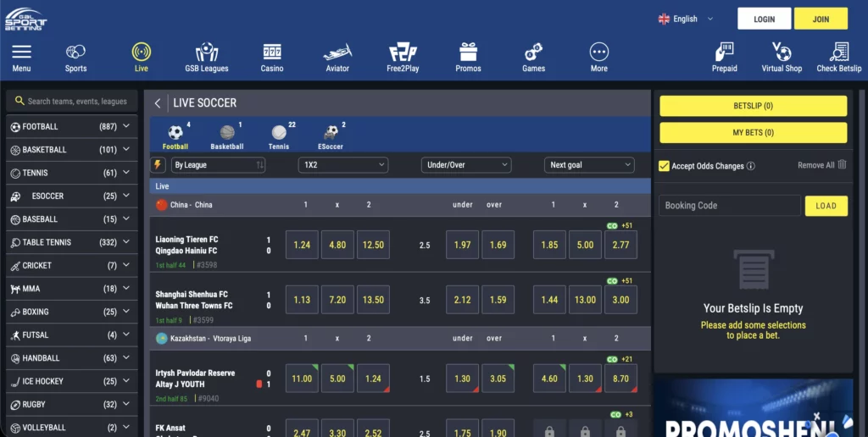Select draw odds 7.20 for Shanghai Shenhua
This screenshot has width=868, height=437.
(x=337, y=300)
